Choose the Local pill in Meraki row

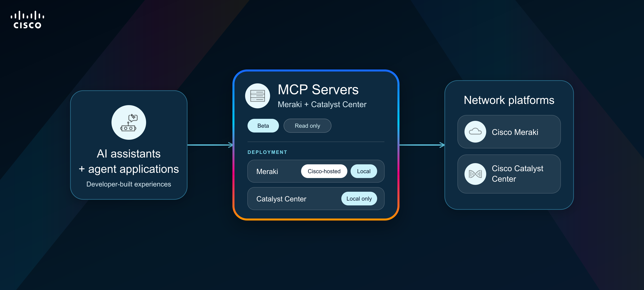(364, 171)
